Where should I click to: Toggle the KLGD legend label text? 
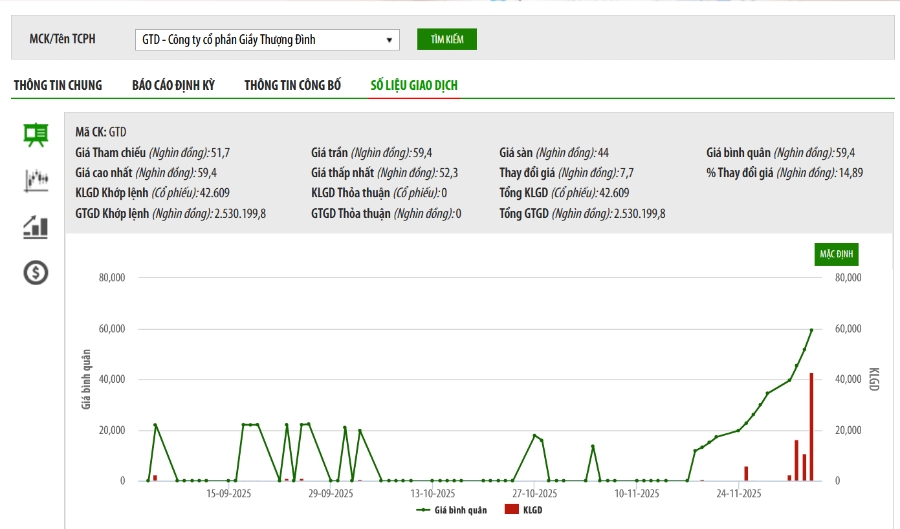pos(535,510)
